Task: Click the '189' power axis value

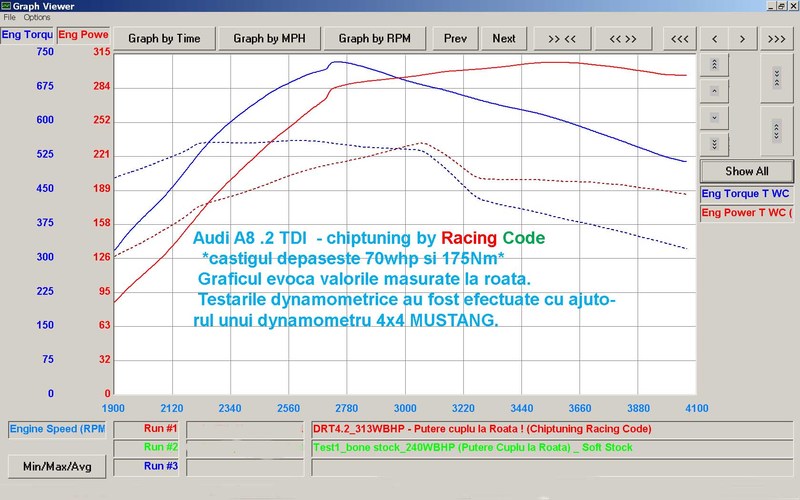Action: coord(102,188)
